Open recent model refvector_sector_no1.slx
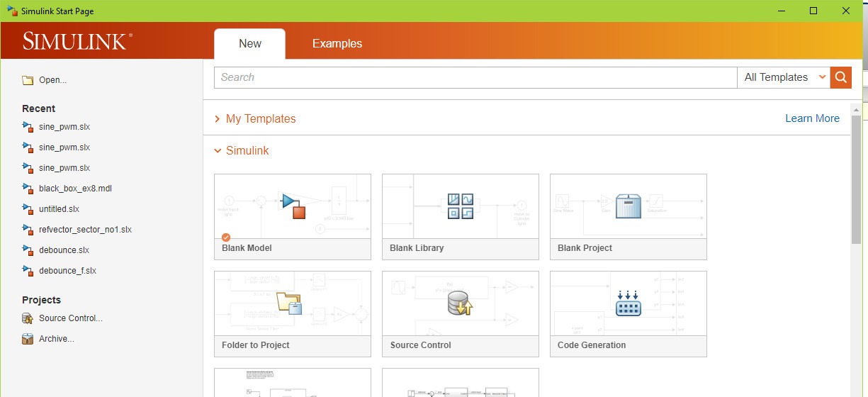Viewport: 868px width, 397px height. point(85,230)
